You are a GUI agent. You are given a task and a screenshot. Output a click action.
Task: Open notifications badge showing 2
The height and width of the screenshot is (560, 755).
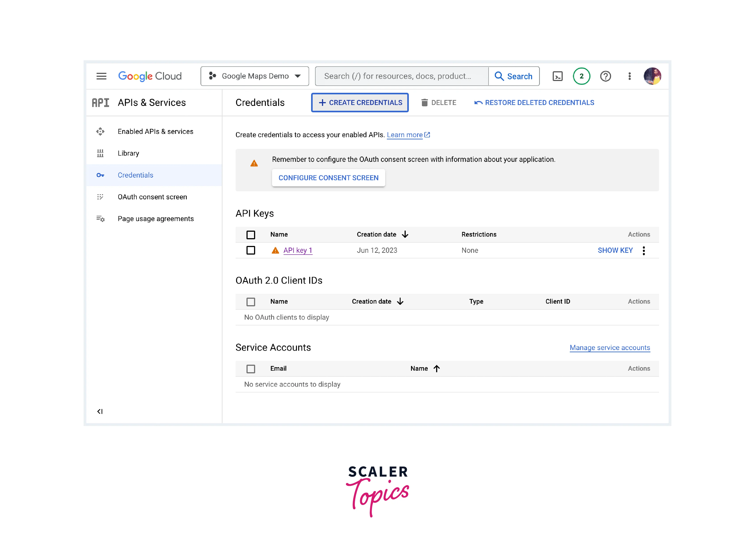click(581, 76)
